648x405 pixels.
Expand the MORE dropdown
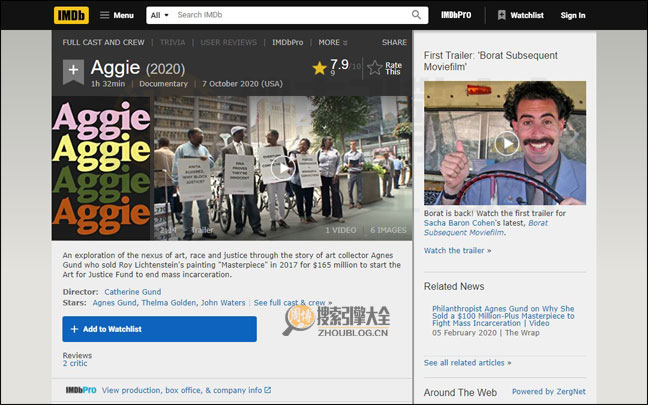[333, 42]
